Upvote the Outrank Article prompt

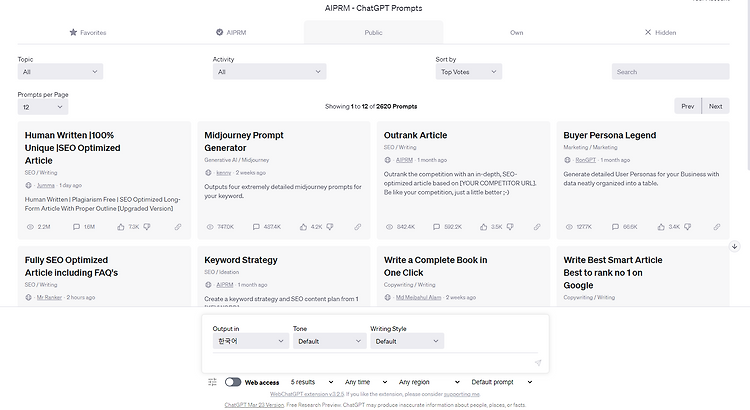tap(484, 227)
